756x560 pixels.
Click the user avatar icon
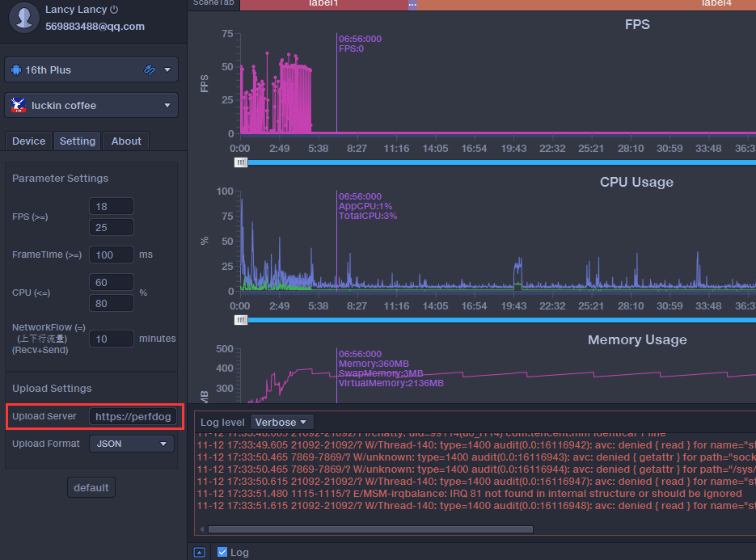[23, 17]
